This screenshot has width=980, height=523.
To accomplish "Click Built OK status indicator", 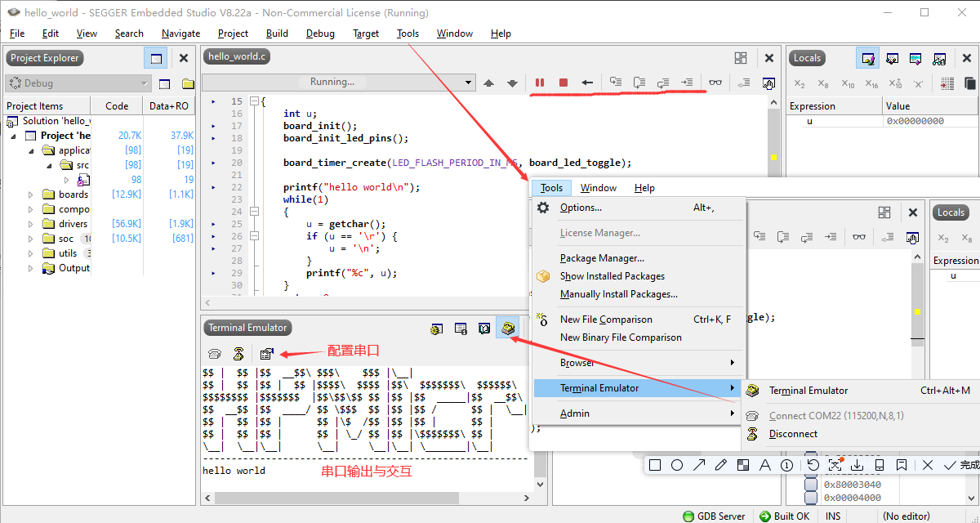I will click(784, 516).
